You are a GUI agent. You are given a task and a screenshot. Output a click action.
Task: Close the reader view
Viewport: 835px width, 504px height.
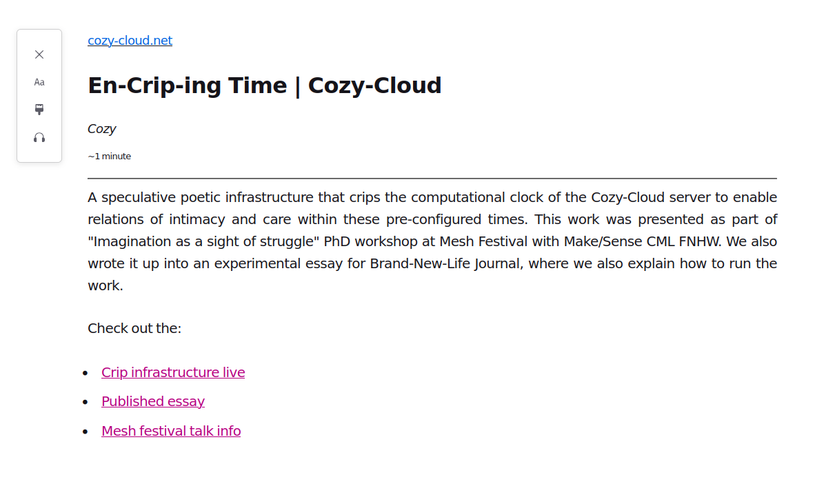39,54
